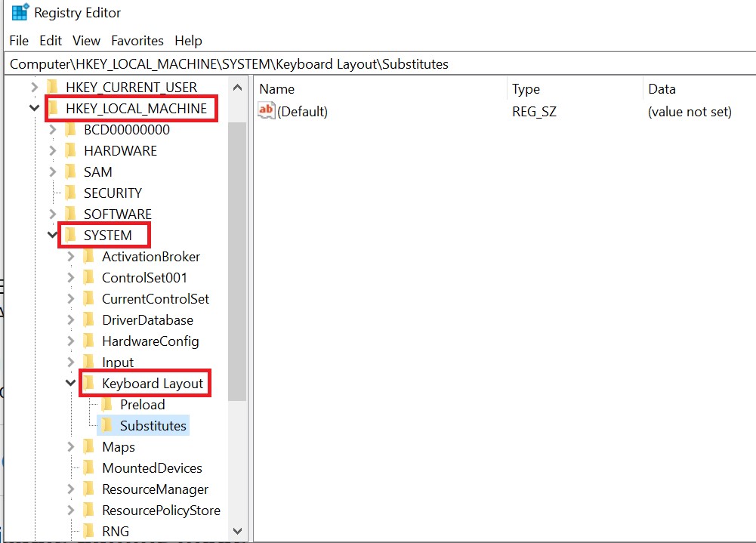Open the View menu
The width and height of the screenshot is (756, 543).
point(86,41)
